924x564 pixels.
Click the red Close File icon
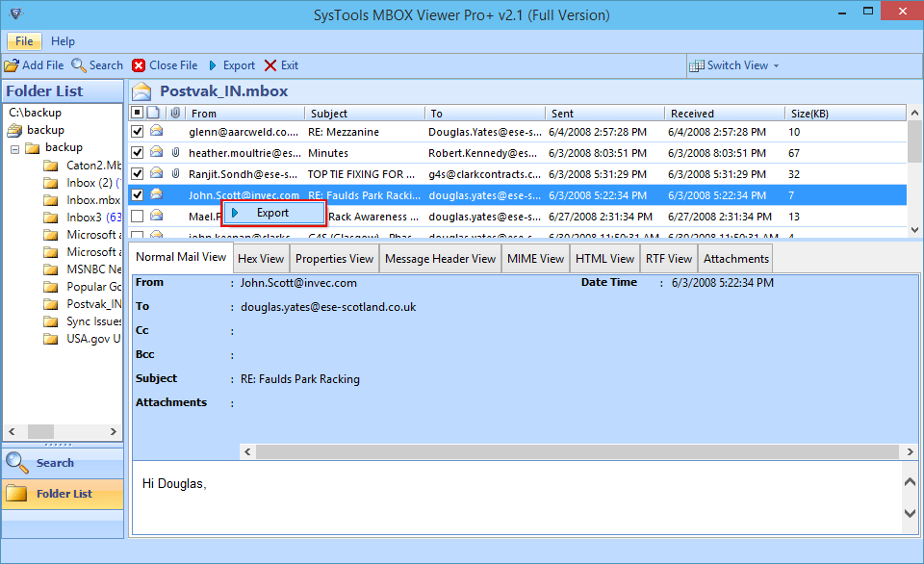coord(139,65)
